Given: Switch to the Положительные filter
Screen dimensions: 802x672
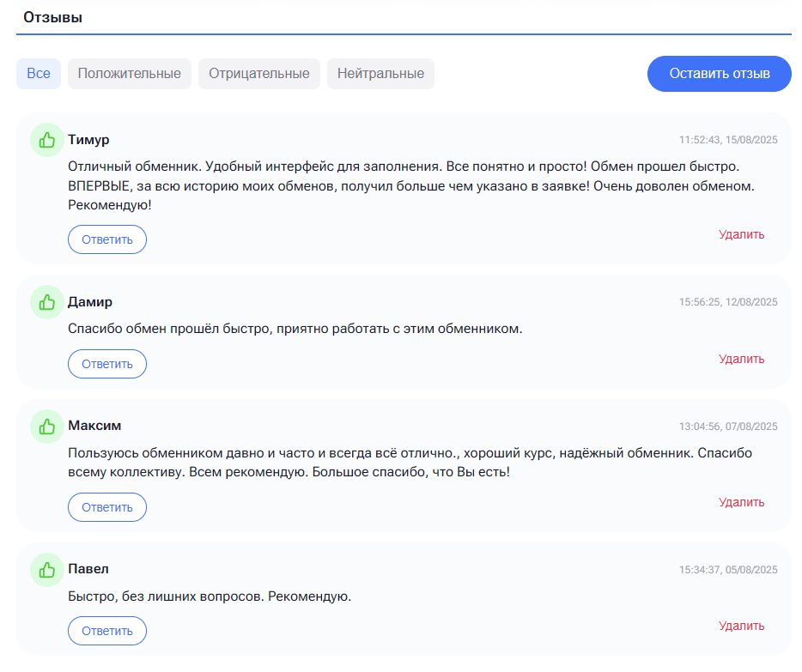Looking at the screenshot, I should point(130,74).
